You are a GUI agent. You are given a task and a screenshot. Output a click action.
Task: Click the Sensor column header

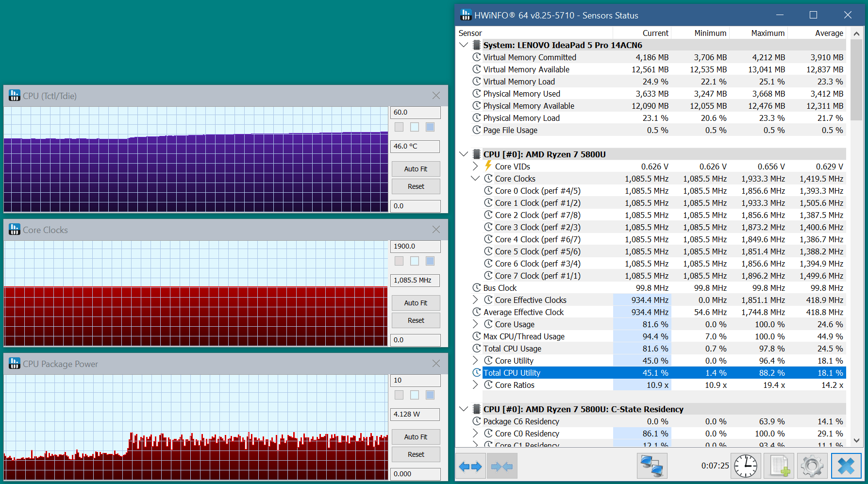(534, 33)
